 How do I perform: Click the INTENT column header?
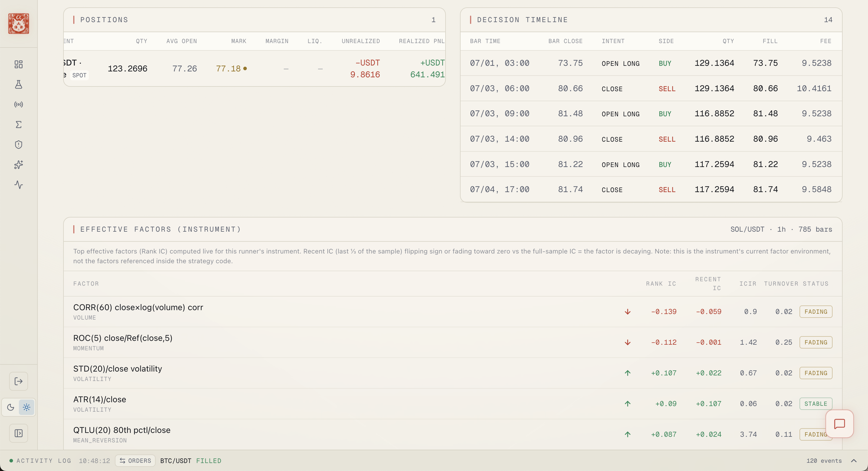[613, 41]
